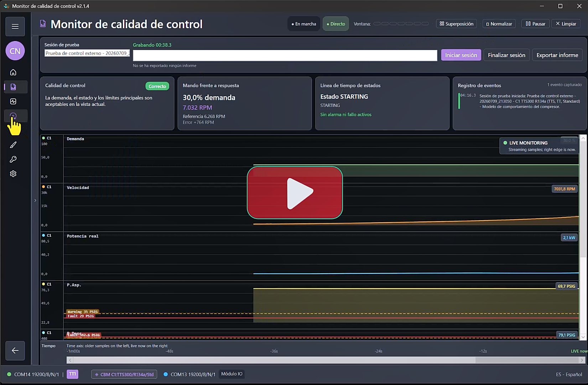Viewport: 588px width, 385px height.
Task: Click the timeline scrollbar left arrow
Action: pos(70,360)
